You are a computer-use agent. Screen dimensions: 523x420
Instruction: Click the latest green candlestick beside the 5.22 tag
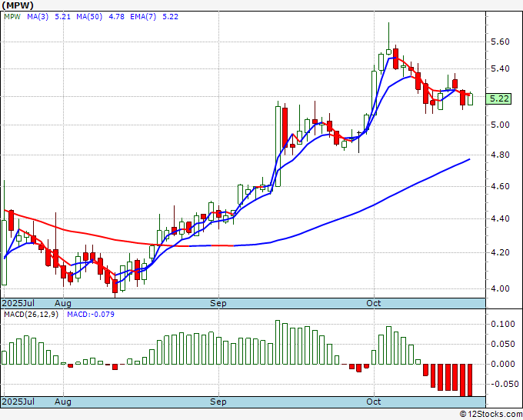(x=470, y=99)
